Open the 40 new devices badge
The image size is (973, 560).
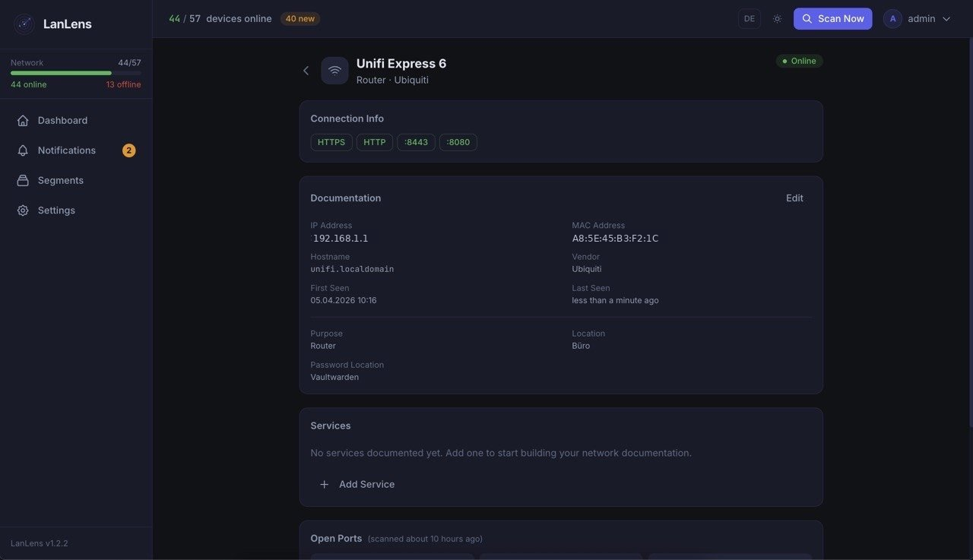click(x=300, y=19)
